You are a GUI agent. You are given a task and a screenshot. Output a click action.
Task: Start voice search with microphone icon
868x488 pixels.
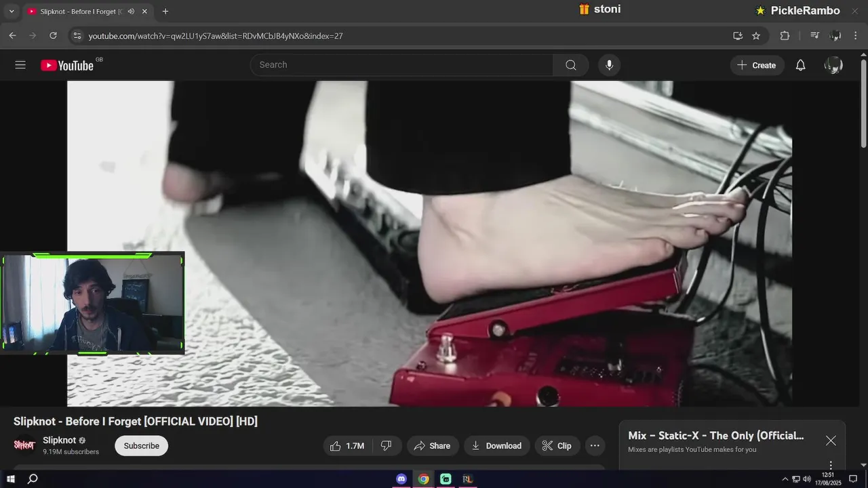point(609,65)
